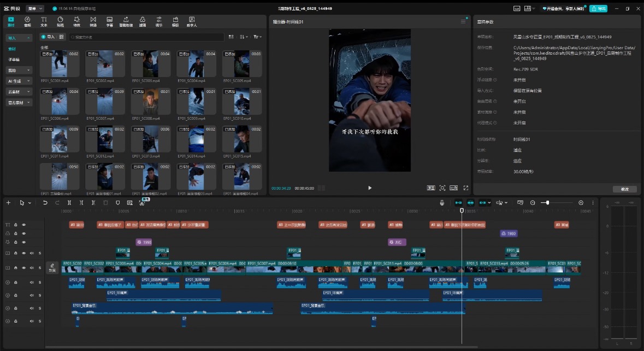The height and width of the screenshot is (351, 644).
Task: Mute the main video track audio
Action: [32, 267]
